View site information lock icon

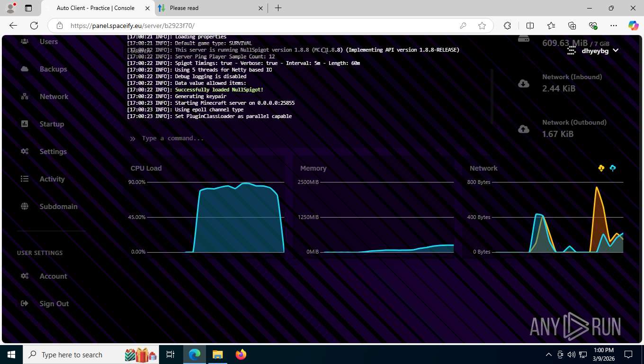[60, 26]
